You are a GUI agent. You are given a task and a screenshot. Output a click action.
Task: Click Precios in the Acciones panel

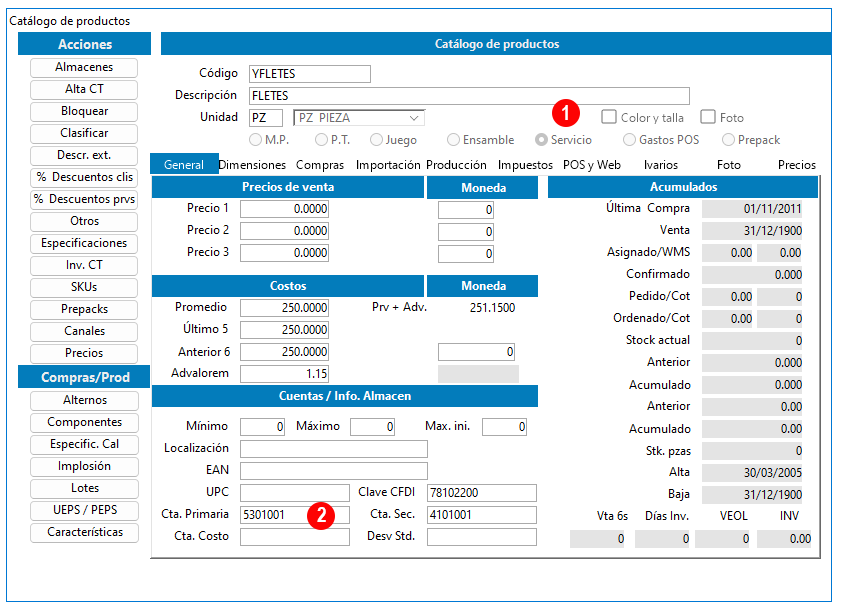pos(84,353)
